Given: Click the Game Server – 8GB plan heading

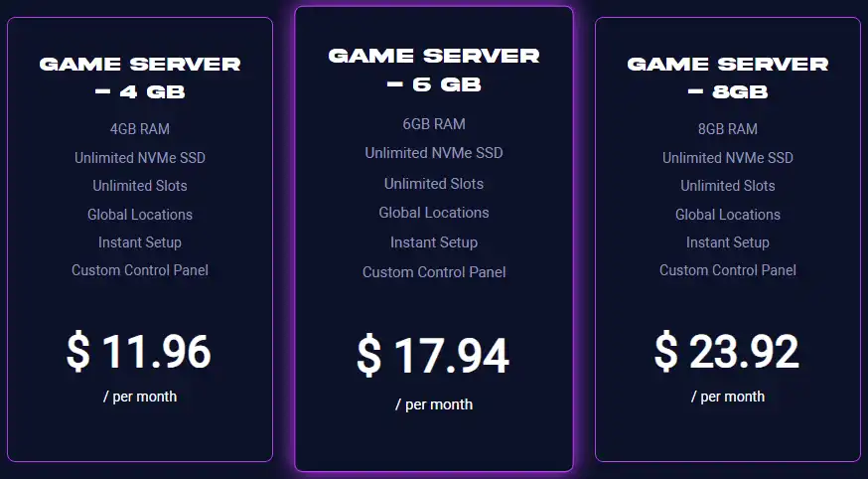Looking at the screenshot, I should coord(728,78).
